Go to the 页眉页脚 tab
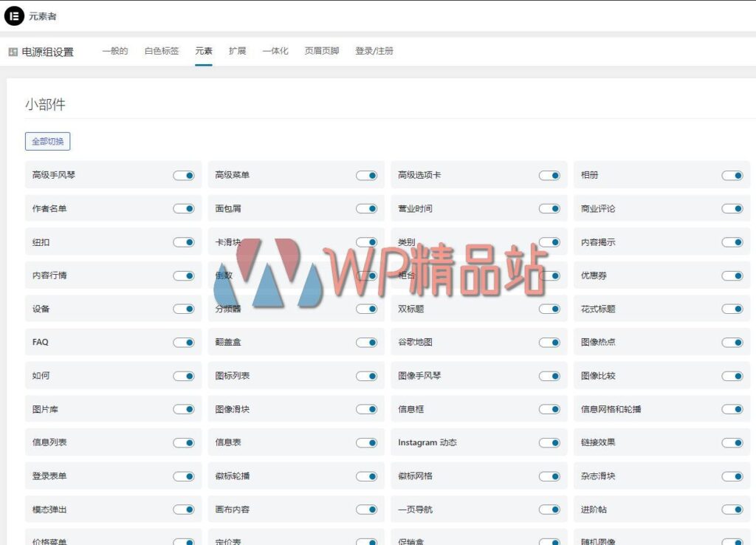The height and width of the screenshot is (545, 756). click(321, 51)
